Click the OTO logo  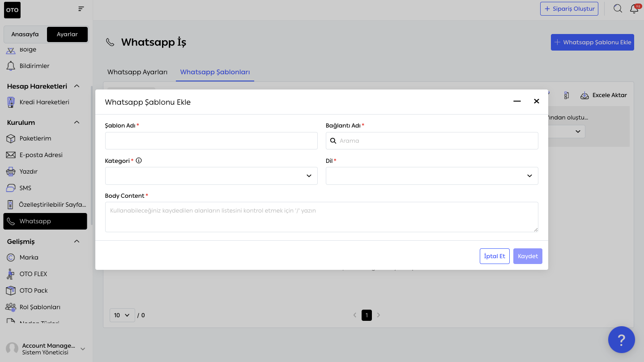click(12, 10)
